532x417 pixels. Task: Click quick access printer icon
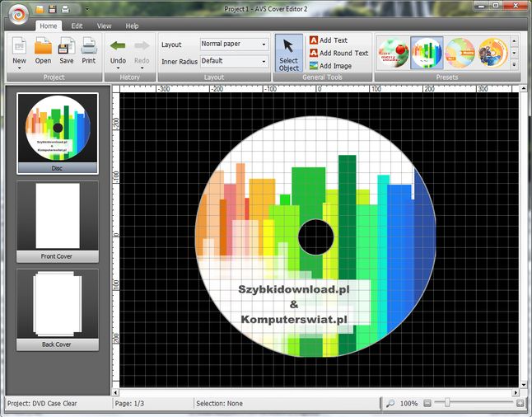pyautogui.click(x=65, y=9)
